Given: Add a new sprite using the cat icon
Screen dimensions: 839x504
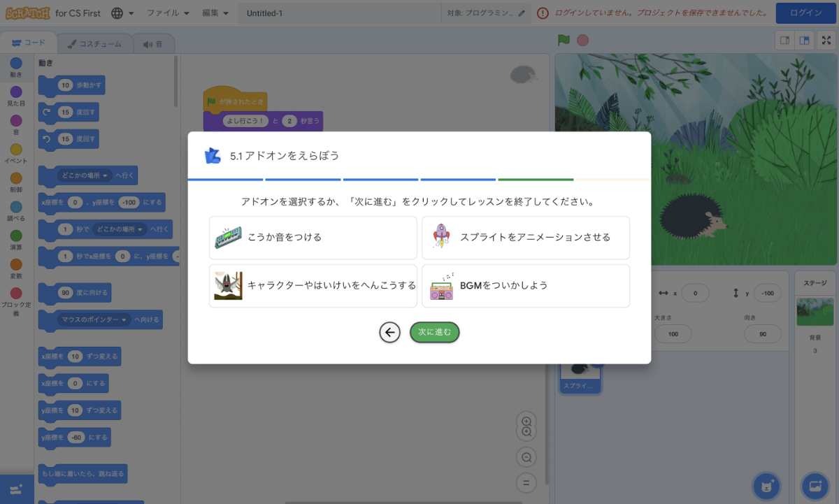Looking at the screenshot, I should point(766,486).
